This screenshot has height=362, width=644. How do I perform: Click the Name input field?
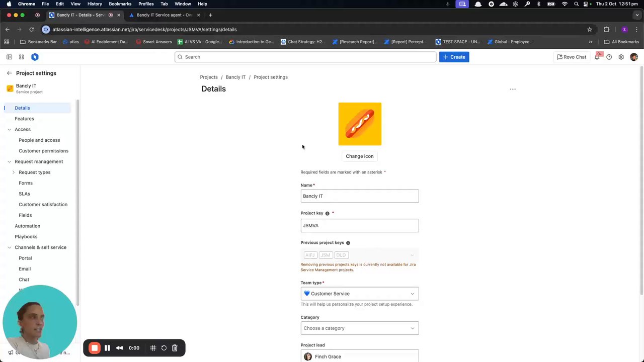(360, 196)
